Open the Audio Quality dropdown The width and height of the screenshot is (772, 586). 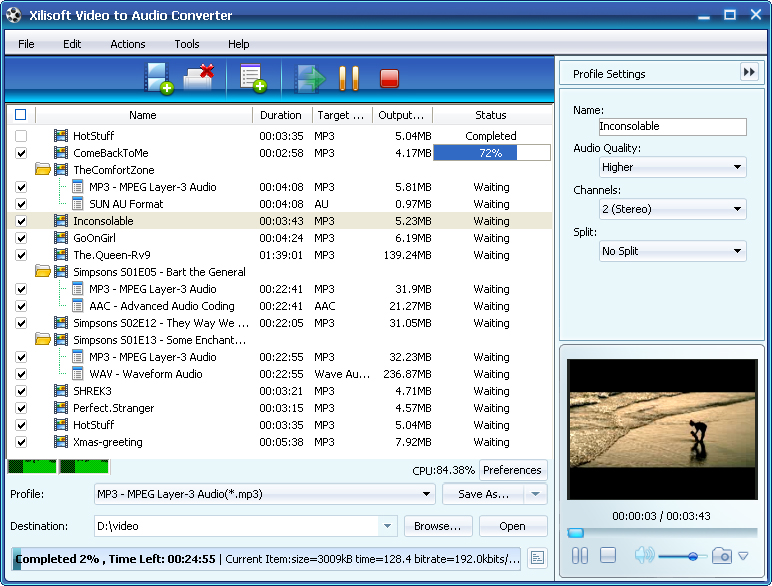click(x=672, y=168)
